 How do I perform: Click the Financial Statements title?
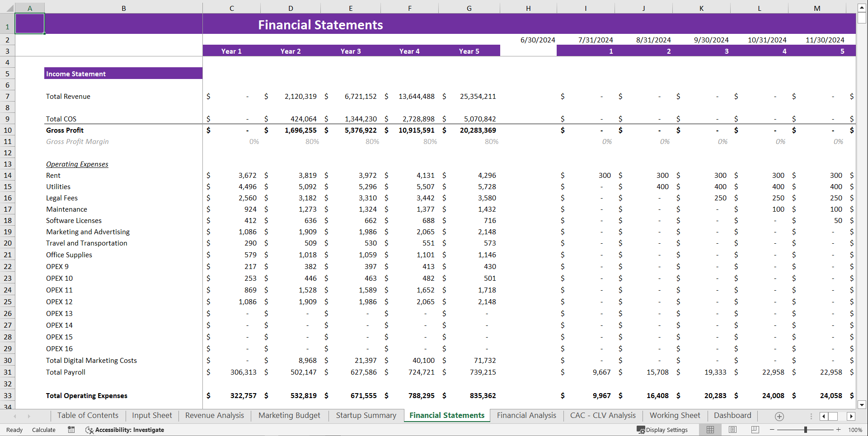pos(320,25)
